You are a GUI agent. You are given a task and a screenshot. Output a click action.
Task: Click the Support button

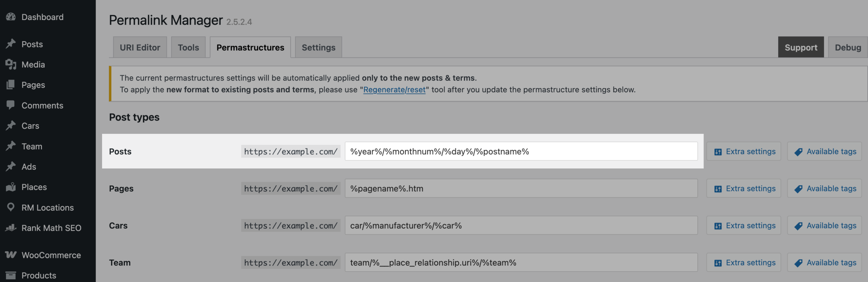(x=801, y=47)
